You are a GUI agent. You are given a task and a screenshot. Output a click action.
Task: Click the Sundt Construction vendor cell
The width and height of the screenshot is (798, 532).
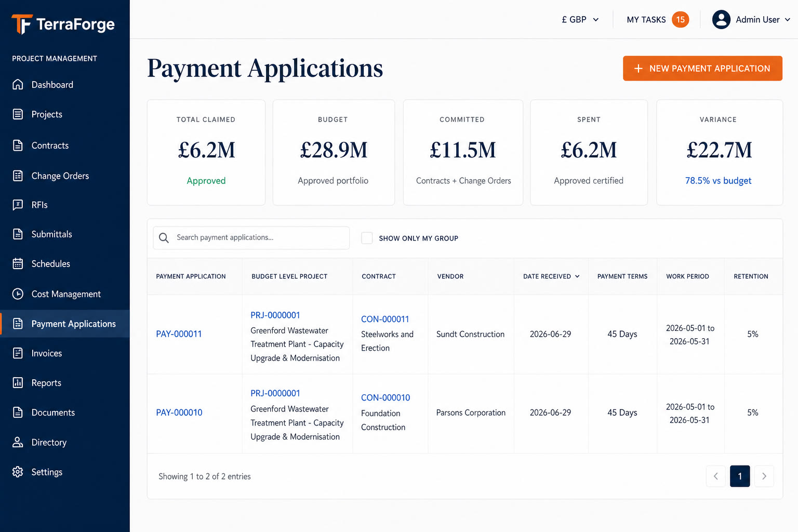coord(470,334)
